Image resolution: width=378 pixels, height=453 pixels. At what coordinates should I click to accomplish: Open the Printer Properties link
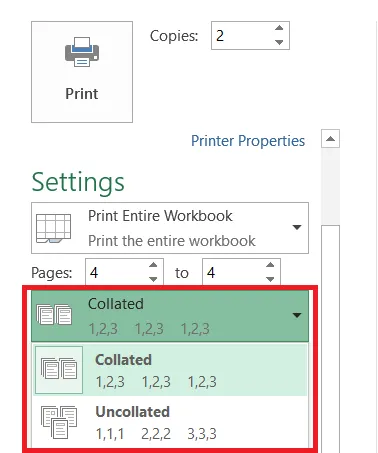tap(248, 141)
